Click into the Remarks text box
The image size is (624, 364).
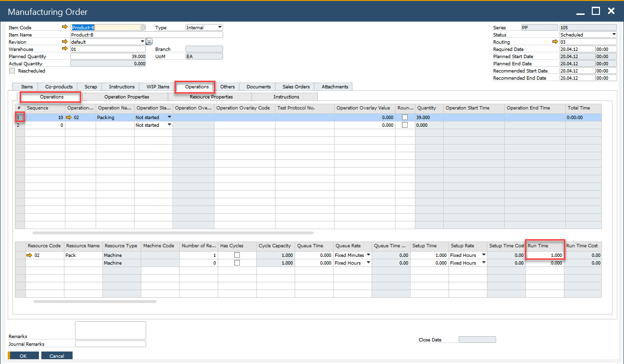click(x=110, y=330)
